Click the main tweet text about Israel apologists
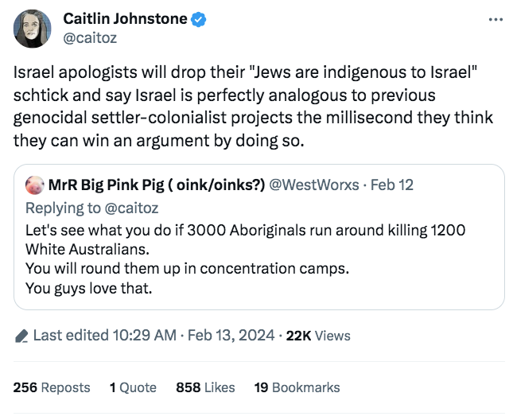513x420 pixels. click(x=255, y=107)
